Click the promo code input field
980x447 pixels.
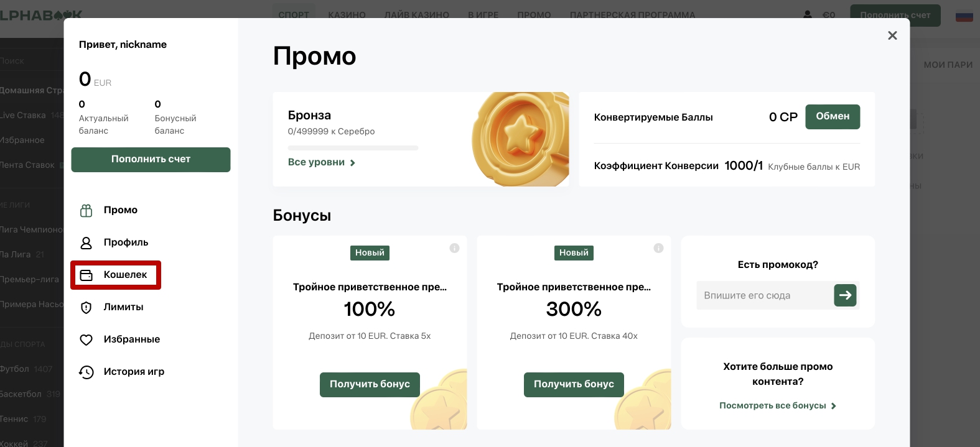click(x=765, y=295)
